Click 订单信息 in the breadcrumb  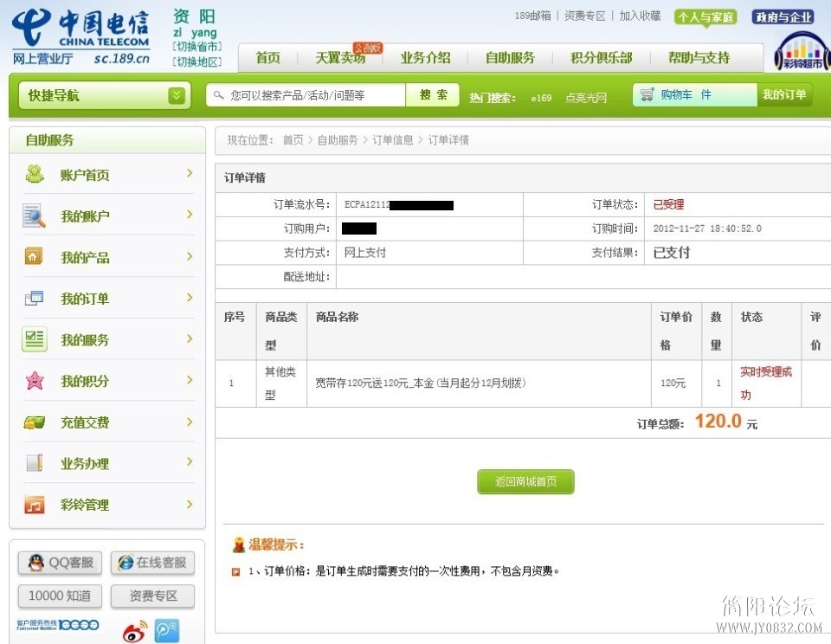[393, 140]
